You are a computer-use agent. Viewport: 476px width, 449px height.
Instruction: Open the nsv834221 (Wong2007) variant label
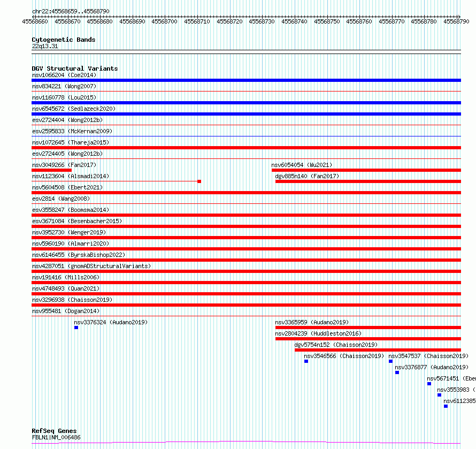[x=64, y=86]
